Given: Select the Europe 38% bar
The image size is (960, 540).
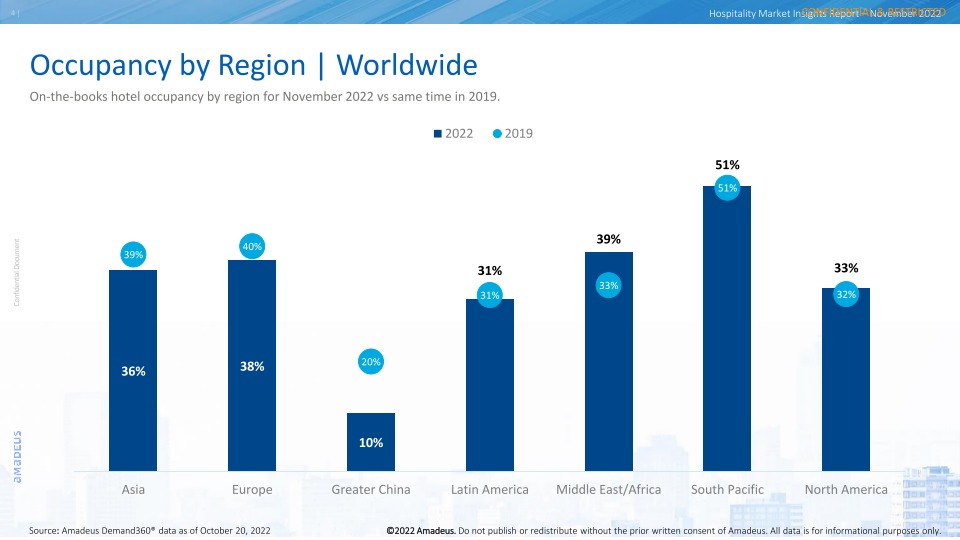Looking at the screenshot, I should pyautogui.click(x=252, y=366).
